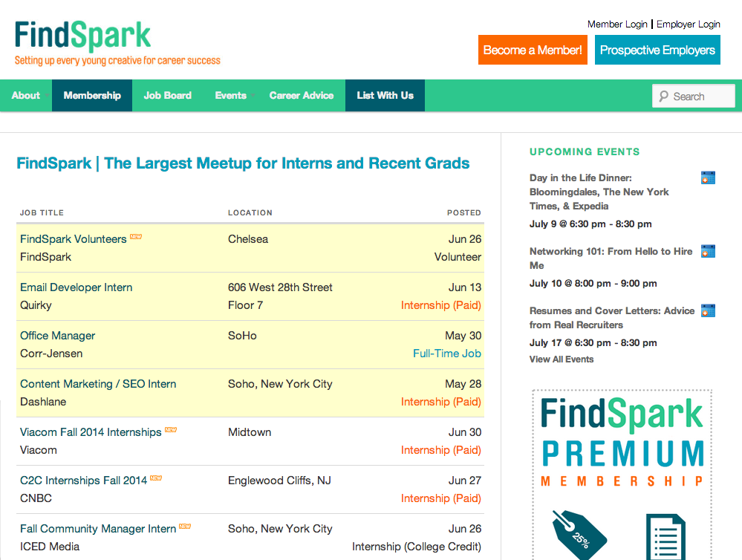Expand the Events dropdown menu

[231, 95]
